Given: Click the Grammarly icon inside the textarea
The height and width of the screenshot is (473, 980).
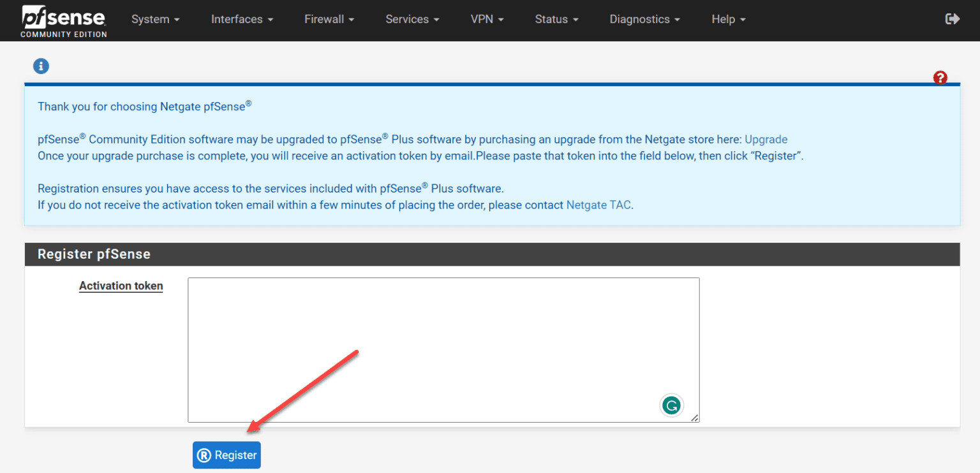Looking at the screenshot, I should 671,405.
